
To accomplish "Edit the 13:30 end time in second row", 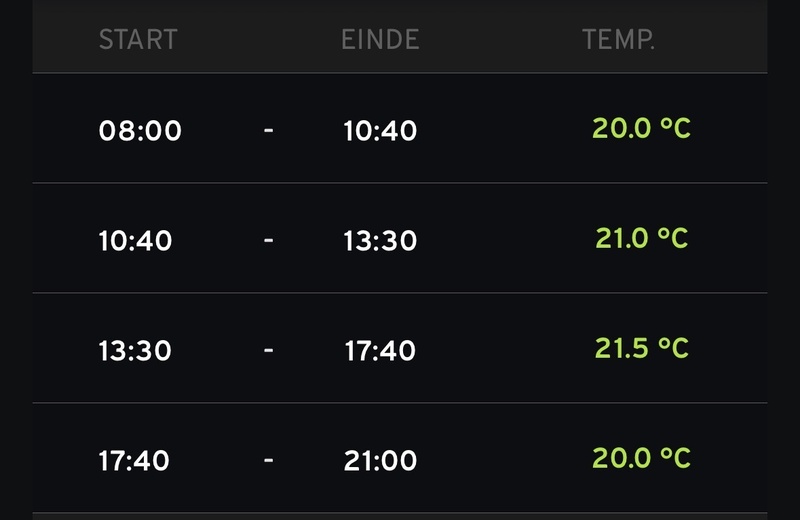I will click(x=380, y=241).
